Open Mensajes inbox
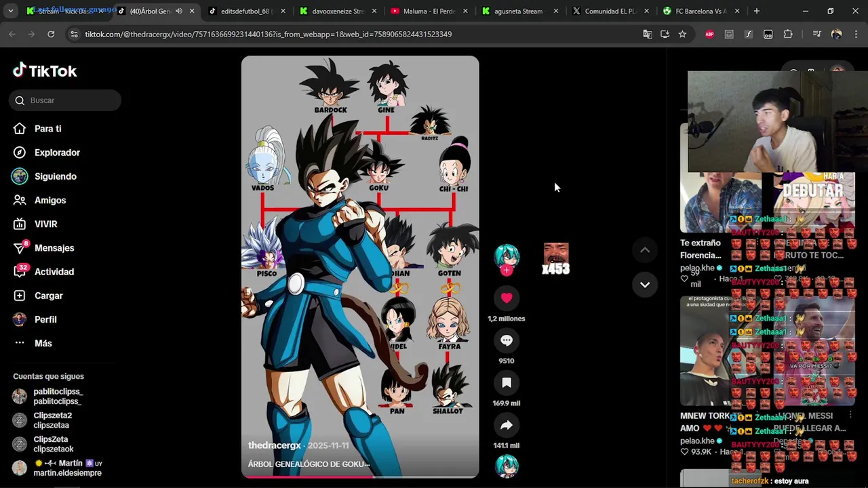The image size is (868, 488). tap(54, 248)
